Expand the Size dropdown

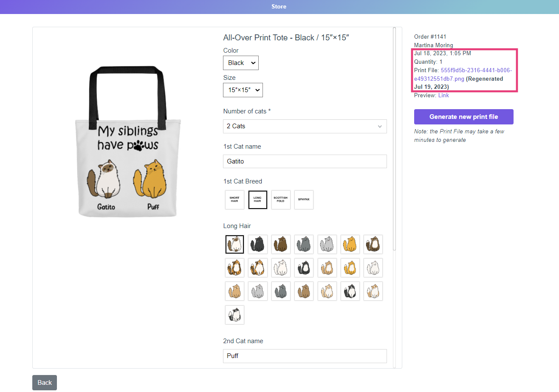(243, 90)
